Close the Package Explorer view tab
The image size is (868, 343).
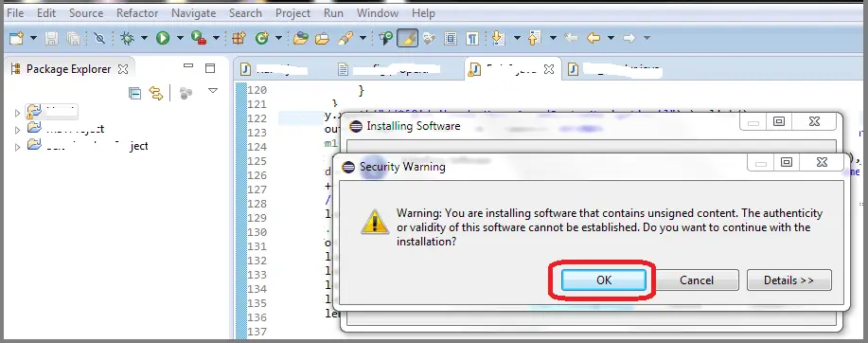[123, 69]
